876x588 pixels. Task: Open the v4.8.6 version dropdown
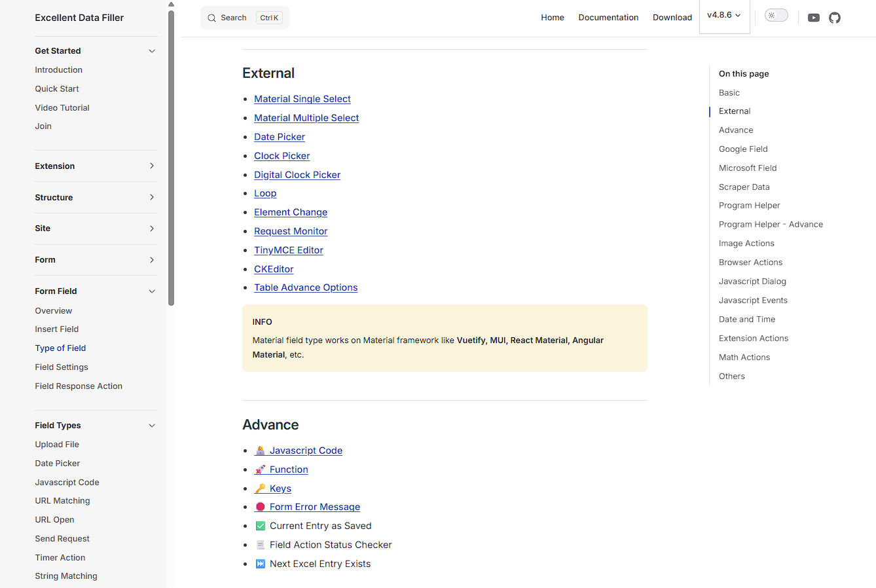[x=724, y=15]
